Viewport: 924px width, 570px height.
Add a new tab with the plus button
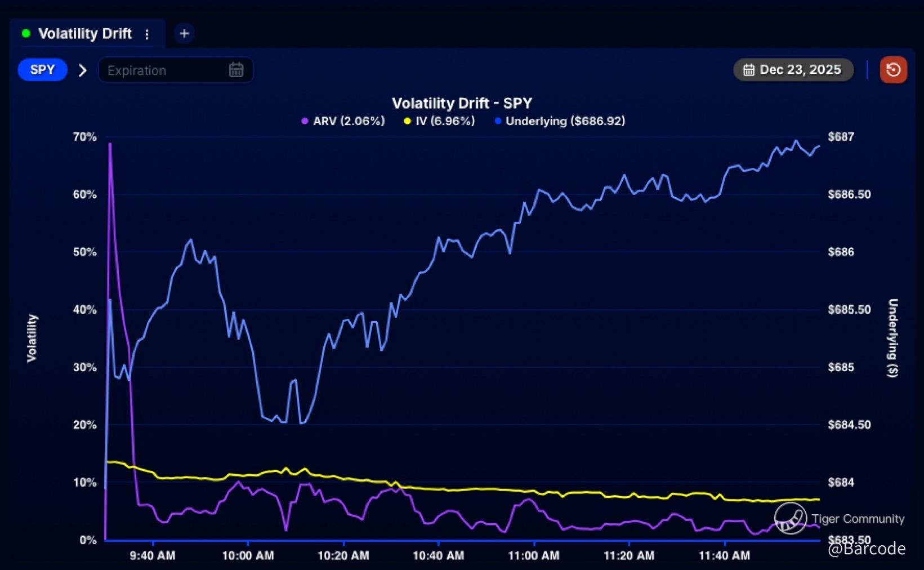coord(184,34)
